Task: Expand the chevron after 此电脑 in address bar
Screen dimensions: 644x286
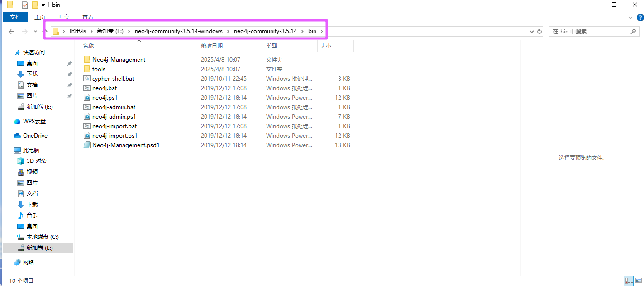Action: coord(91,31)
